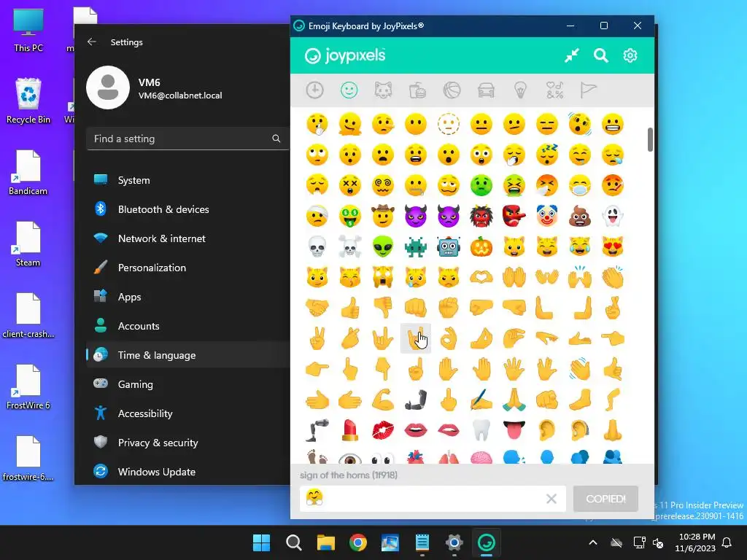The height and width of the screenshot is (560, 747).
Task: Pick the flexed biceps emoji
Action: pos(383,400)
